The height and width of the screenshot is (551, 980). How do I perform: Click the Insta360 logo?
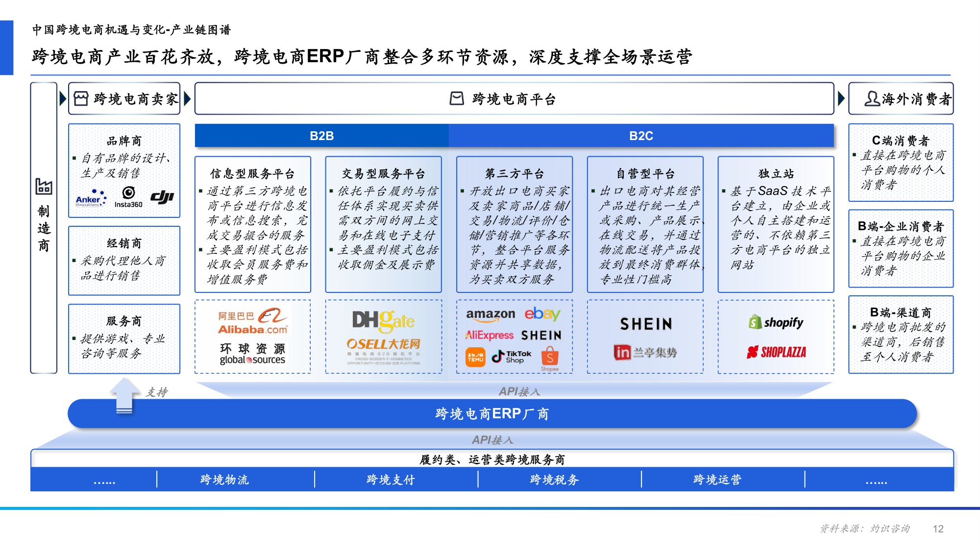(x=128, y=198)
